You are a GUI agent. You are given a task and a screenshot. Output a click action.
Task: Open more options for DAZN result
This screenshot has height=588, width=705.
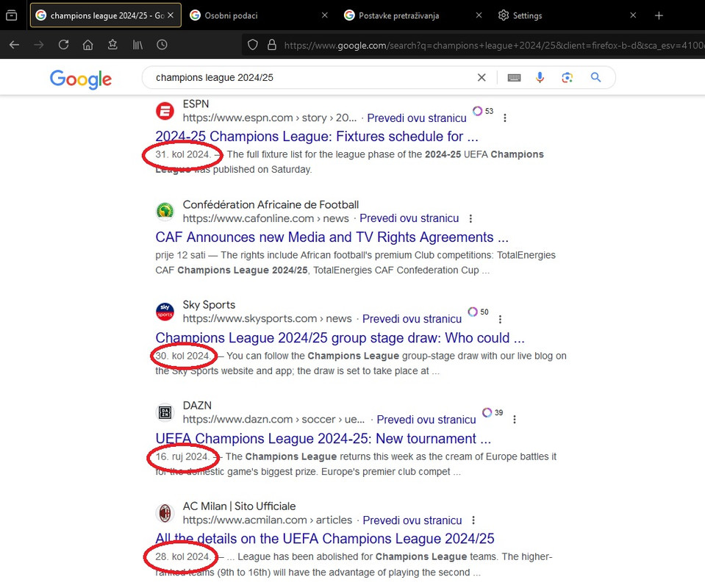(x=515, y=420)
